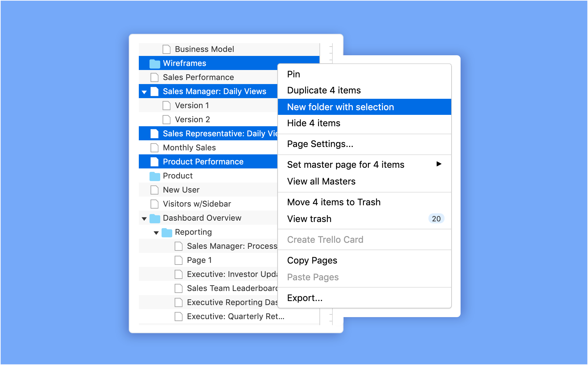Select the Visitors w/Sidebar page name
This screenshot has height=365, width=588.
click(197, 204)
